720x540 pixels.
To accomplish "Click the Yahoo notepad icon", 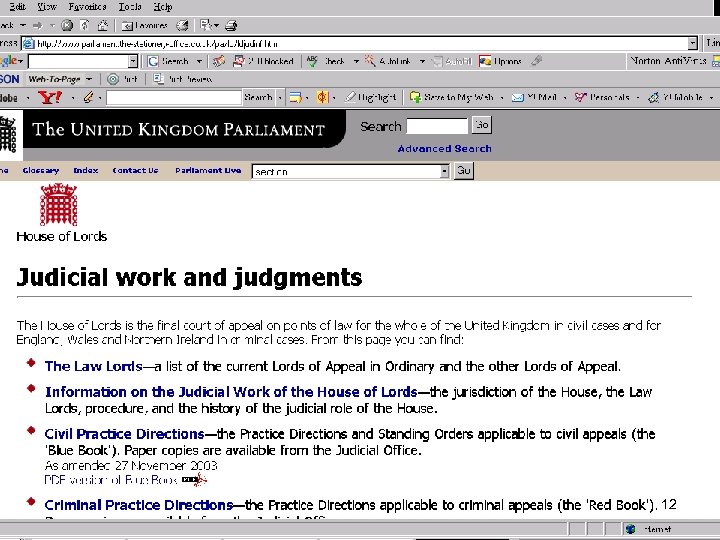I will click(x=296, y=97).
